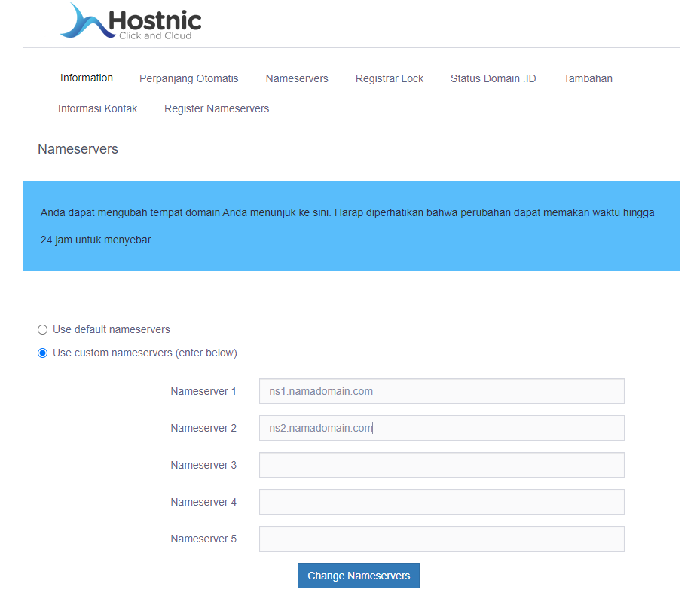This screenshot has width=700, height=602.
Task: Click the Nameserver 1 input field
Action: click(x=442, y=391)
